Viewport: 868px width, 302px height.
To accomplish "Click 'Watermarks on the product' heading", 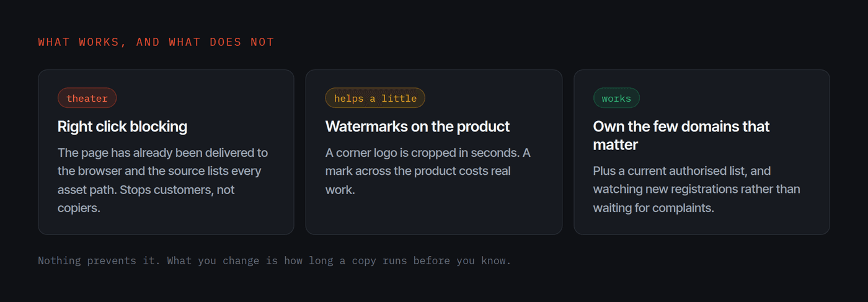I will pos(417,127).
